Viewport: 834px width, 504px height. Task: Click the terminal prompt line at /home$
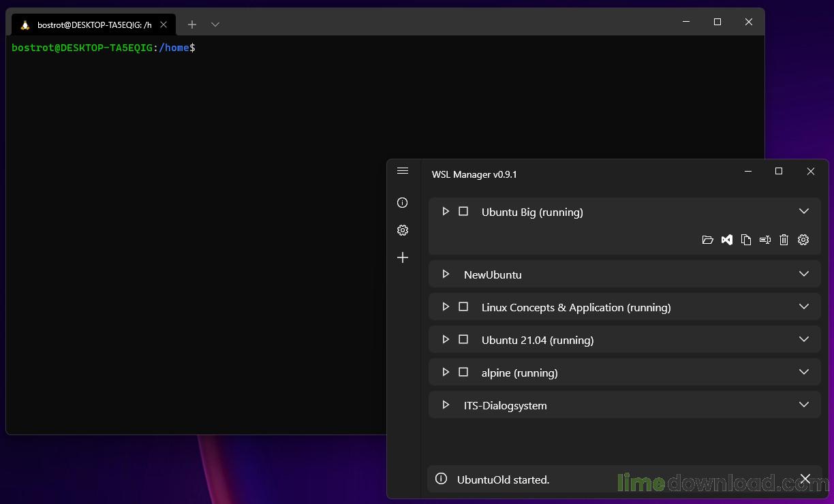point(104,48)
